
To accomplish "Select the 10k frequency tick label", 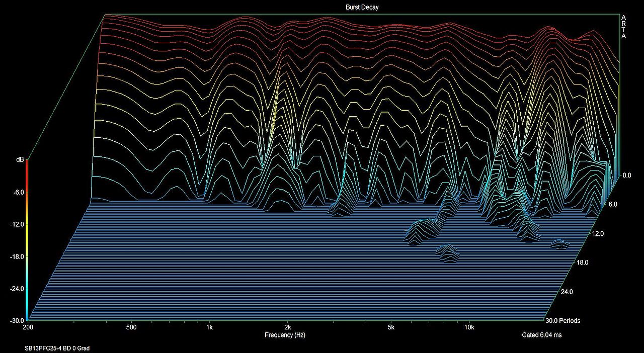I will pyautogui.click(x=469, y=327).
